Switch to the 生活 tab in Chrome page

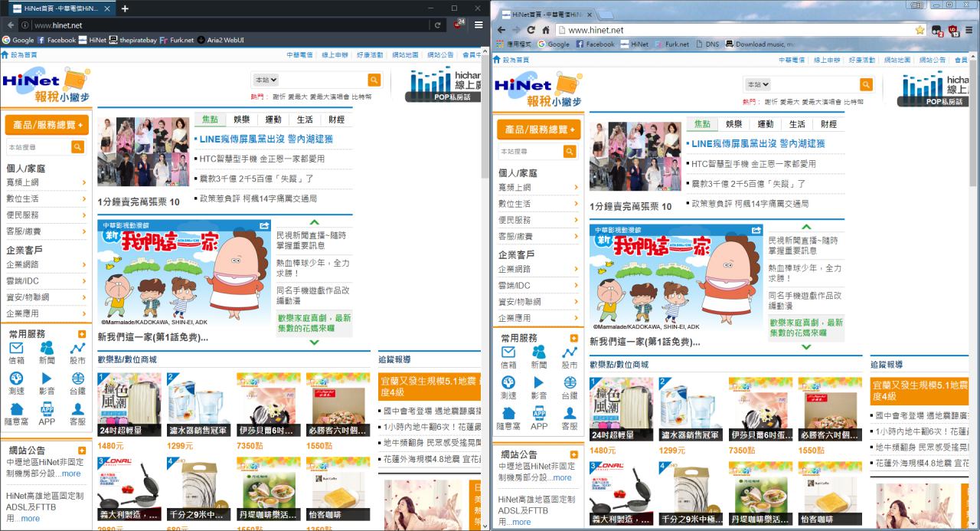click(797, 124)
